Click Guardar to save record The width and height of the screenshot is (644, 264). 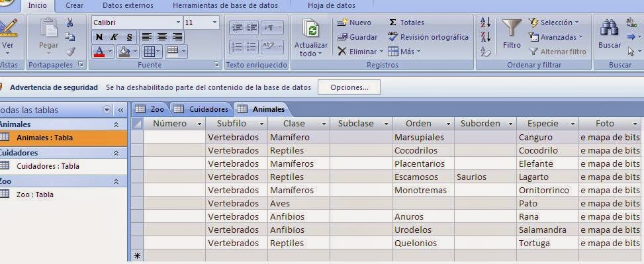pos(357,37)
